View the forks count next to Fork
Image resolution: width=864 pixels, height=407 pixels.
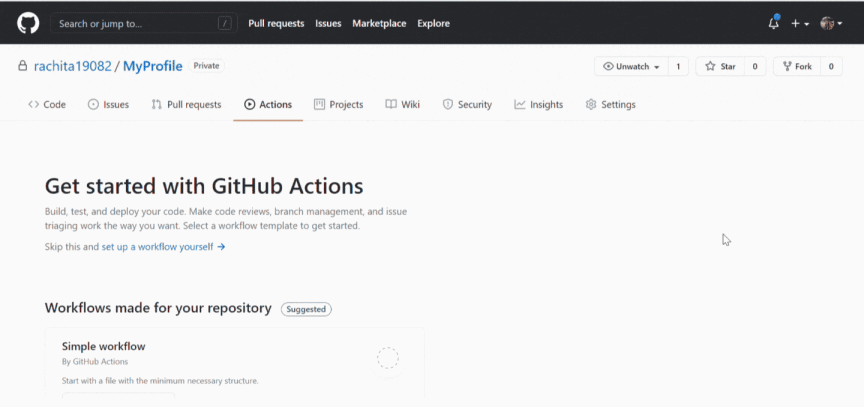pyautogui.click(x=831, y=67)
